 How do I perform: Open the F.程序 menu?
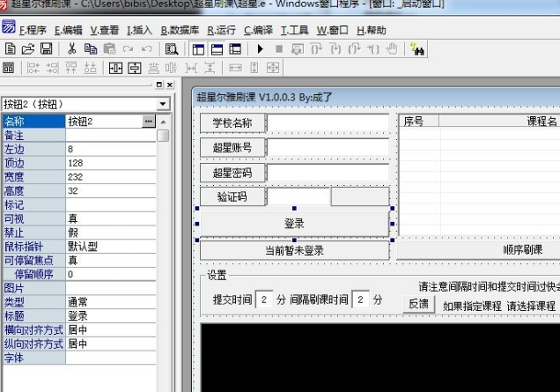33,30
